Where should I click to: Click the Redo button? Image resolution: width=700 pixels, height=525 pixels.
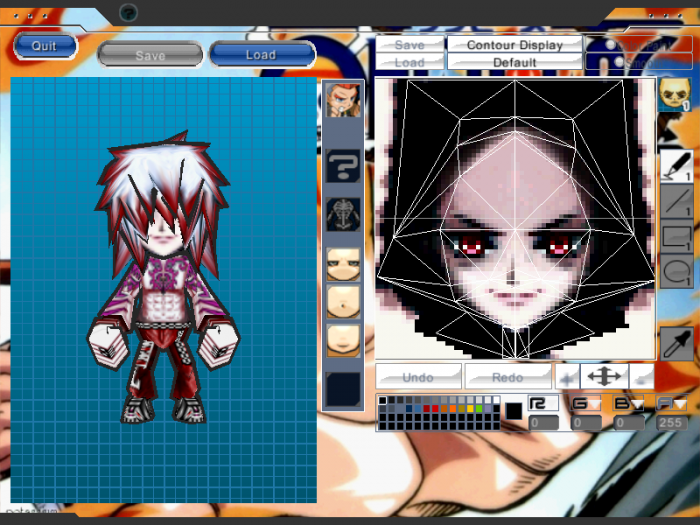click(x=508, y=377)
